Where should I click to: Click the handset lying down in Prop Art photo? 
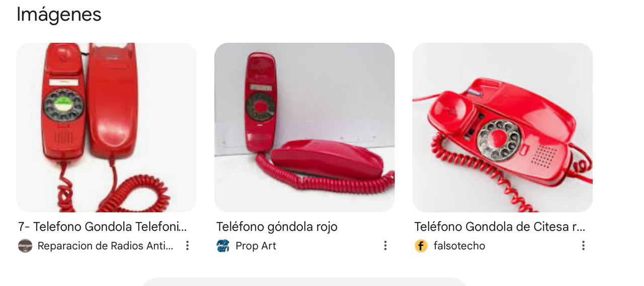pyautogui.click(x=328, y=160)
